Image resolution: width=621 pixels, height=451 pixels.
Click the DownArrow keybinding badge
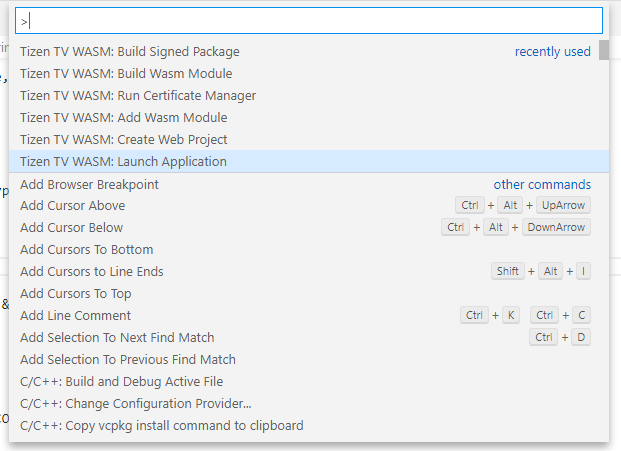(556, 227)
